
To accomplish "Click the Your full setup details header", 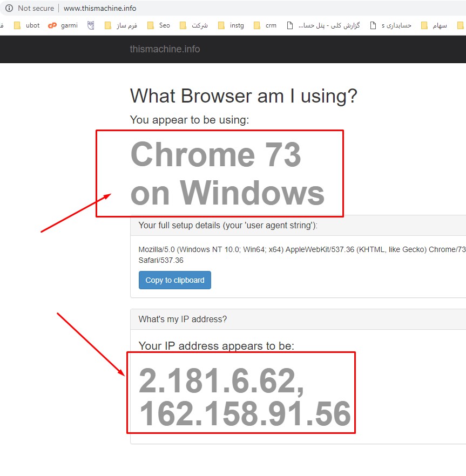I will 228,225.
